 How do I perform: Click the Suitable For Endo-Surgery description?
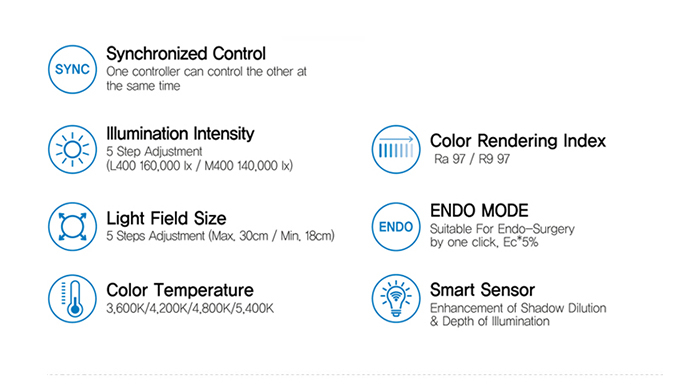point(502,229)
